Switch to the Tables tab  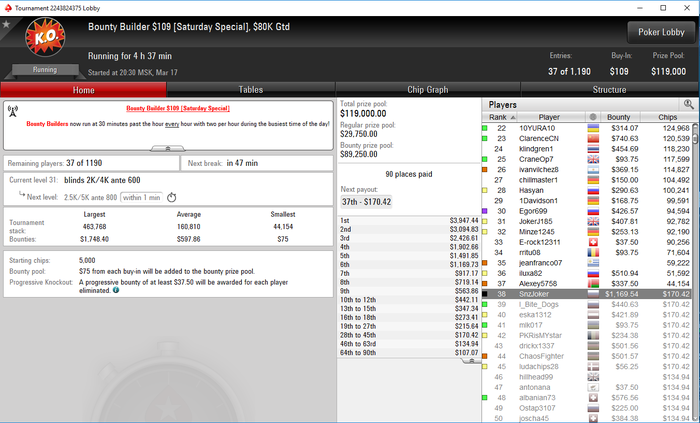coord(251,90)
